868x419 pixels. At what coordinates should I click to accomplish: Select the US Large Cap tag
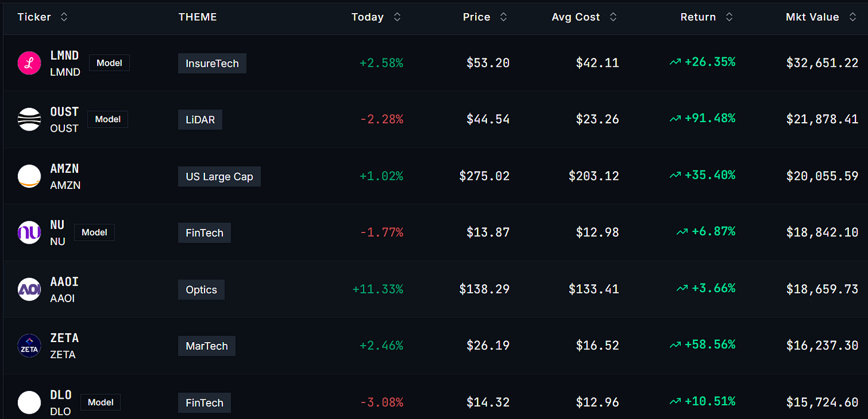point(219,176)
